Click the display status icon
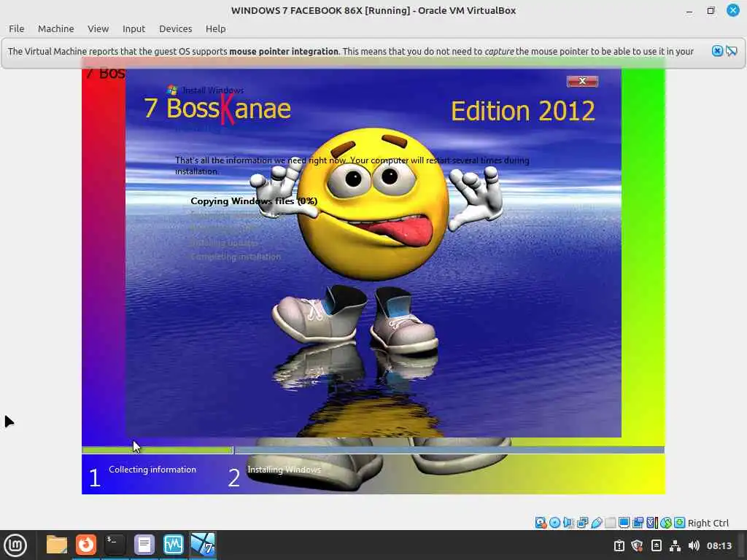The height and width of the screenshot is (560, 747). 624,522
